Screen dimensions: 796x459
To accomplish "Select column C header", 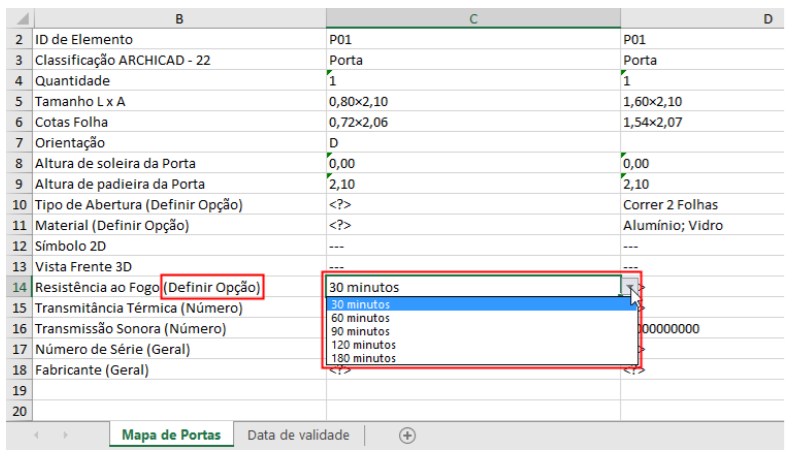I will (x=472, y=19).
